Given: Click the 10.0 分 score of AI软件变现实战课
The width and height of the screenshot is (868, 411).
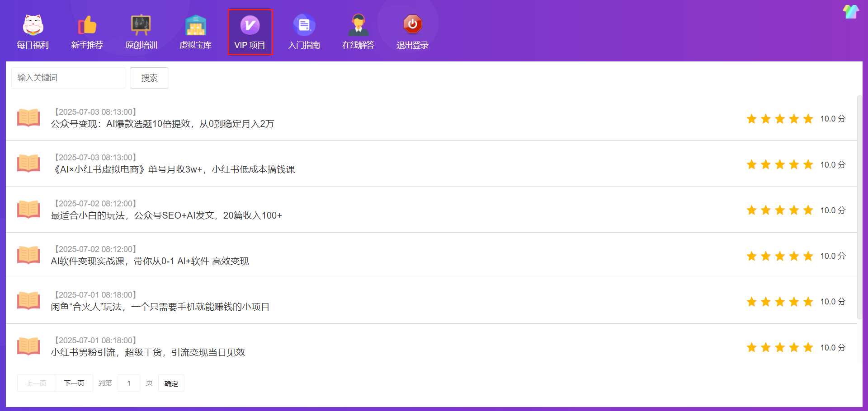Looking at the screenshot, I should tap(833, 256).
